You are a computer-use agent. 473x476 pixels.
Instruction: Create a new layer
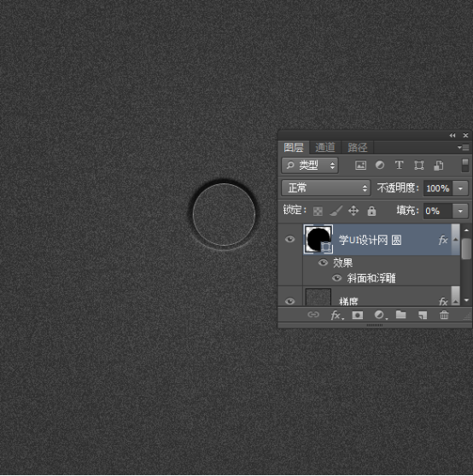tap(423, 315)
